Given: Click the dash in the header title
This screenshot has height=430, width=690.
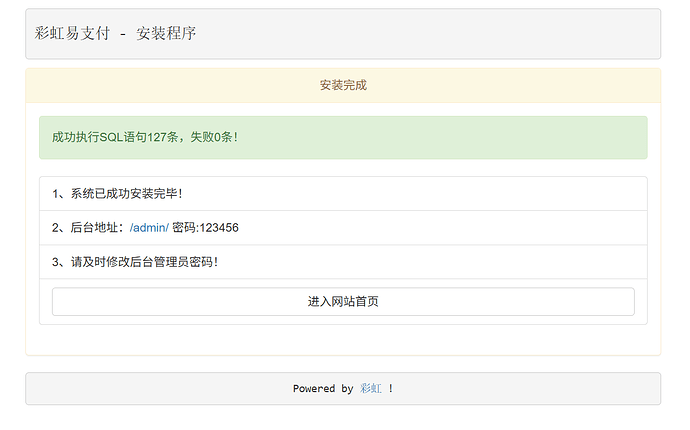Looking at the screenshot, I should click(x=122, y=33).
